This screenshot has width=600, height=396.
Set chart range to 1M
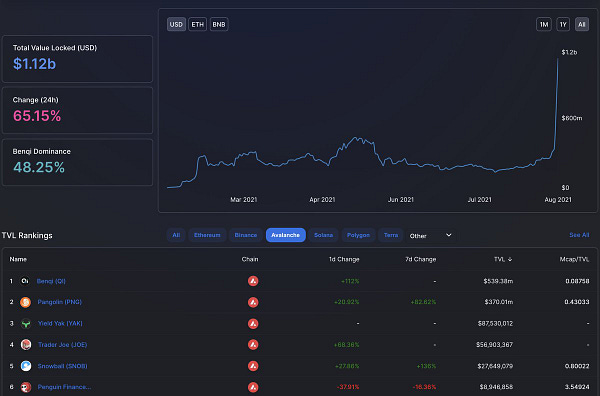(x=544, y=24)
